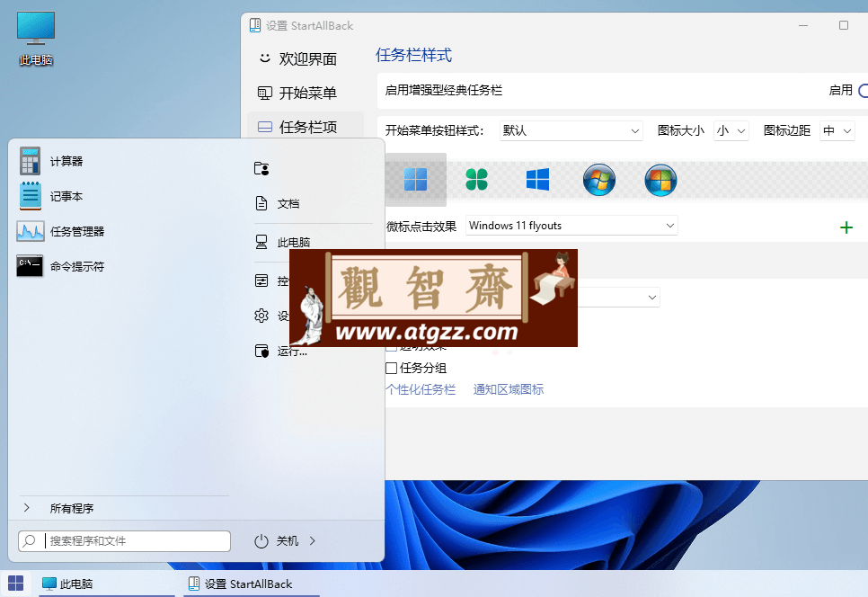The height and width of the screenshot is (597, 868).
Task: Click the Start button on the taskbar
Action: [16, 584]
